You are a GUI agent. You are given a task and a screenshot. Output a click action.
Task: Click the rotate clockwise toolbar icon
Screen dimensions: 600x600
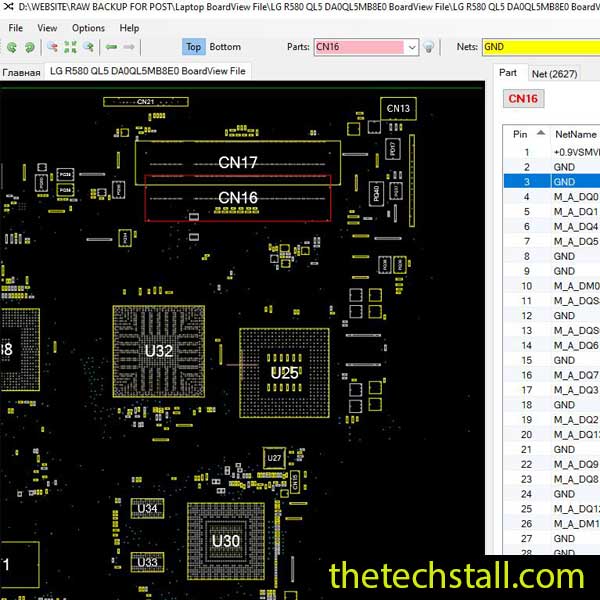click(x=29, y=47)
